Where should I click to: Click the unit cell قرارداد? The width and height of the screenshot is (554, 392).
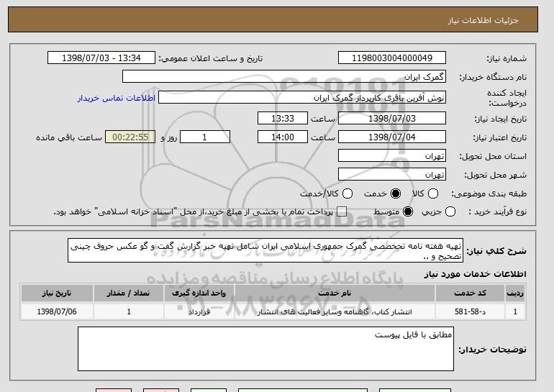click(x=199, y=311)
